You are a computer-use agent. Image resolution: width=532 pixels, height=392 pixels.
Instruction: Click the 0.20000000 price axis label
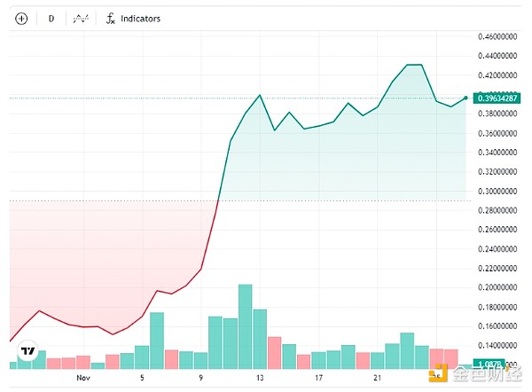[497, 288]
